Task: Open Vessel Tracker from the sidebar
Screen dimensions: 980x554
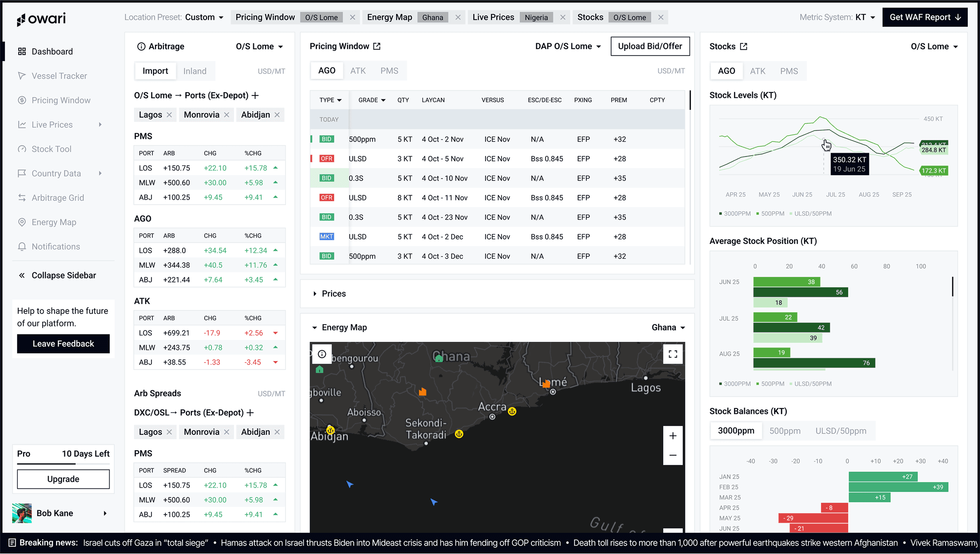Action: coord(59,76)
